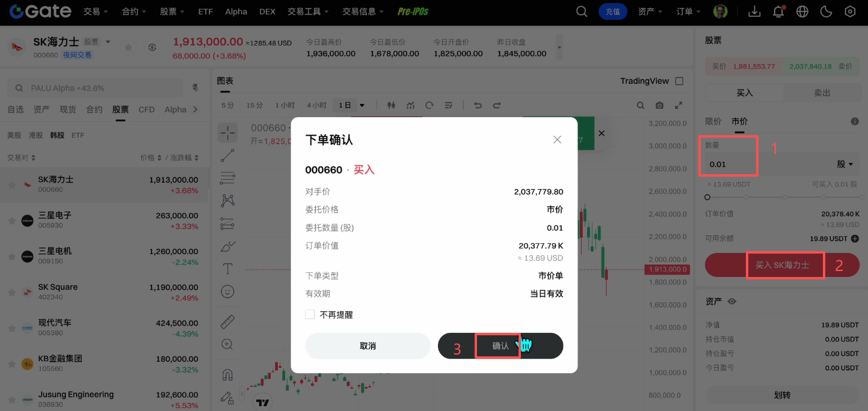Check the 不再提醒 checkbox

[310, 314]
